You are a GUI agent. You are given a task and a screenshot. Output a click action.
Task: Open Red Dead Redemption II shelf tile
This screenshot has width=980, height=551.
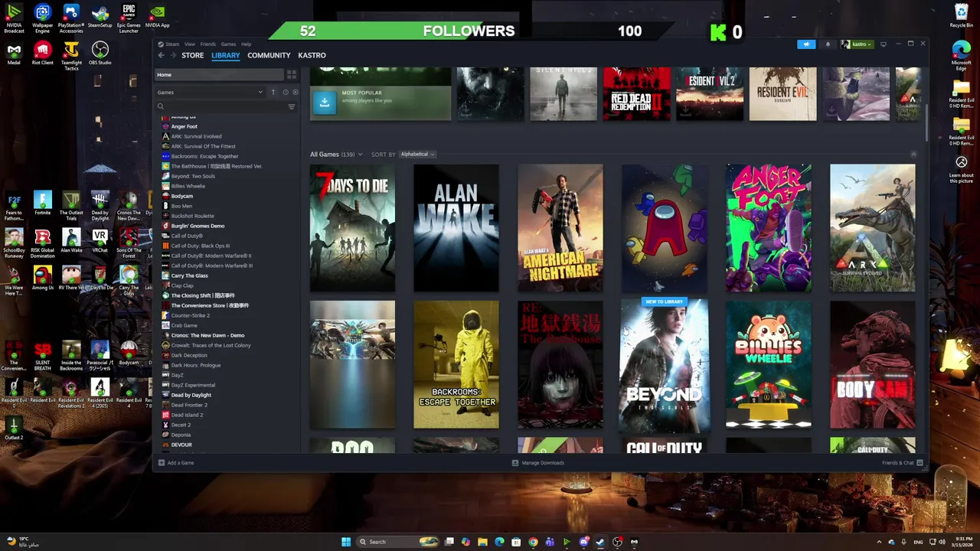point(636,93)
